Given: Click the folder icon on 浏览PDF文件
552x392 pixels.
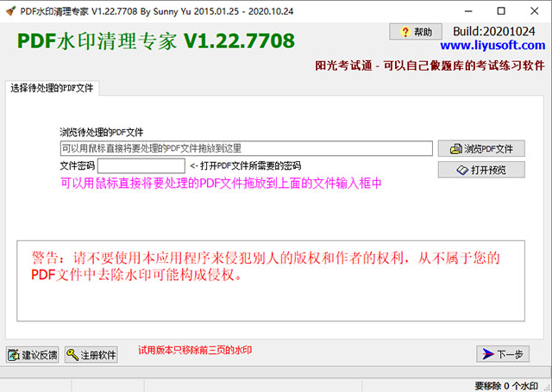Looking at the screenshot, I should (456, 149).
